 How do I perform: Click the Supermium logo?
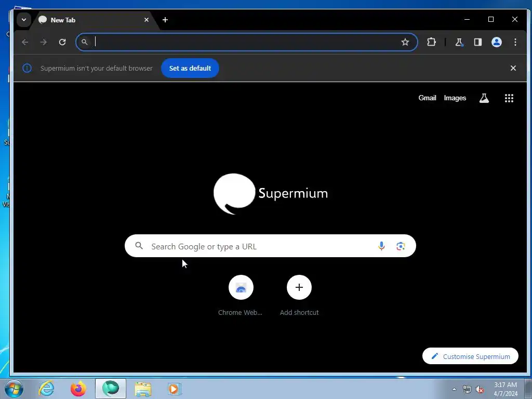(270, 194)
